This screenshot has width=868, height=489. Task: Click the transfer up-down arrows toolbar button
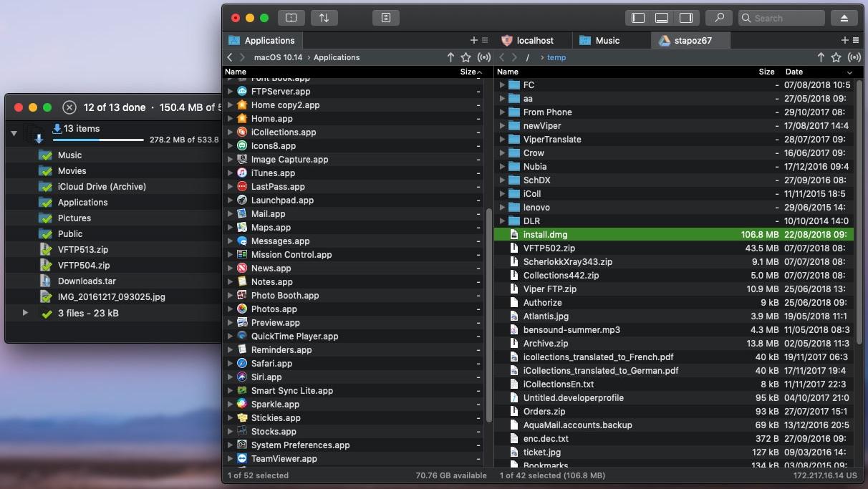(324, 18)
